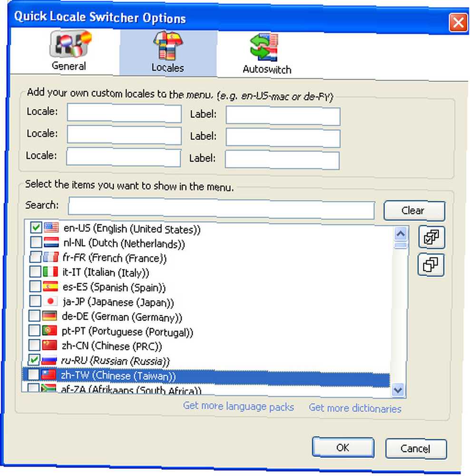Check the zh-CN Chinese PRC checkbox
The width and height of the screenshot is (470, 476).
tap(34, 345)
